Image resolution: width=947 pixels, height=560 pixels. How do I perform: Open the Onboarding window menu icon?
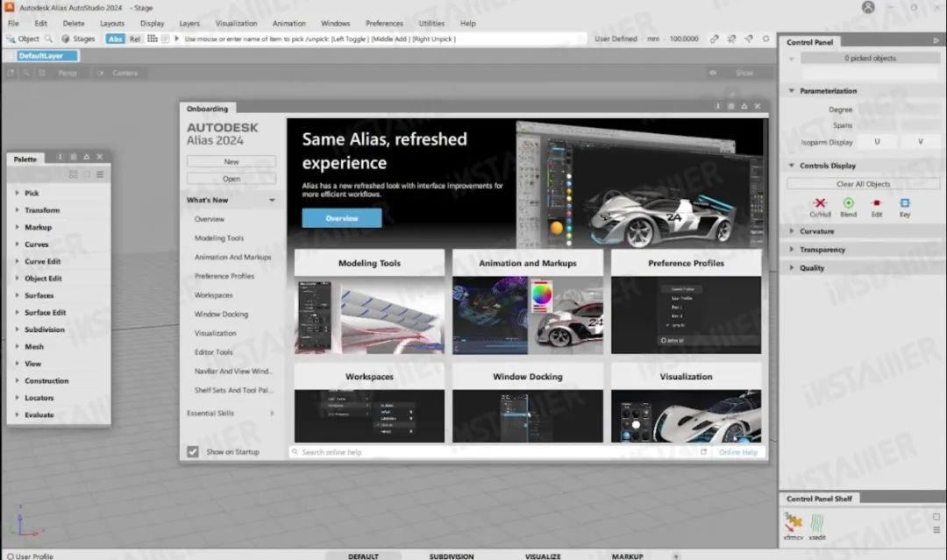coord(730,106)
